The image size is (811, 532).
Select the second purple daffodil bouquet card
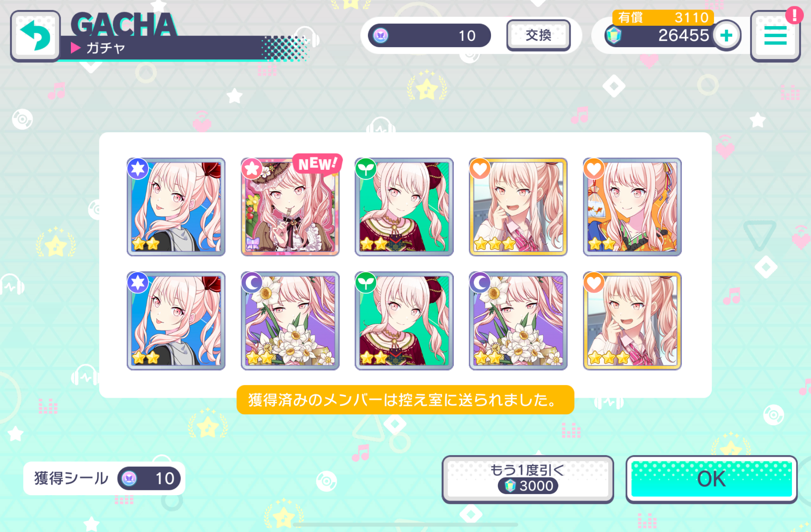(518, 321)
